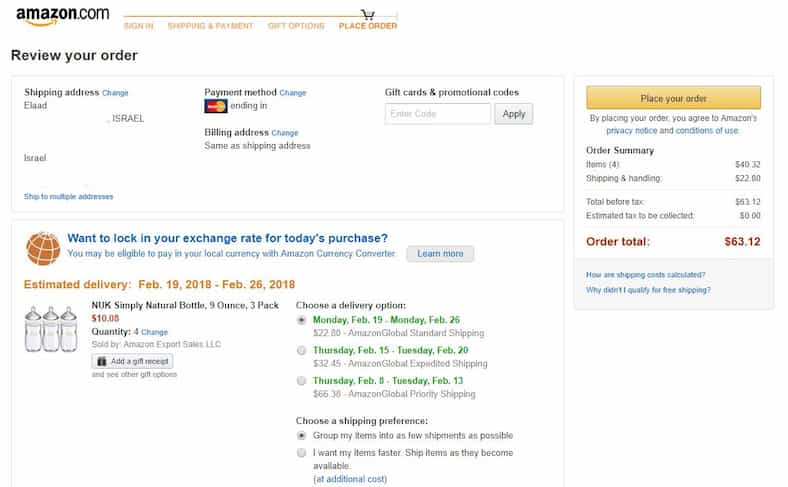The height and width of the screenshot is (487, 788).
Task: Change the item quantity
Action: pyautogui.click(x=154, y=332)
